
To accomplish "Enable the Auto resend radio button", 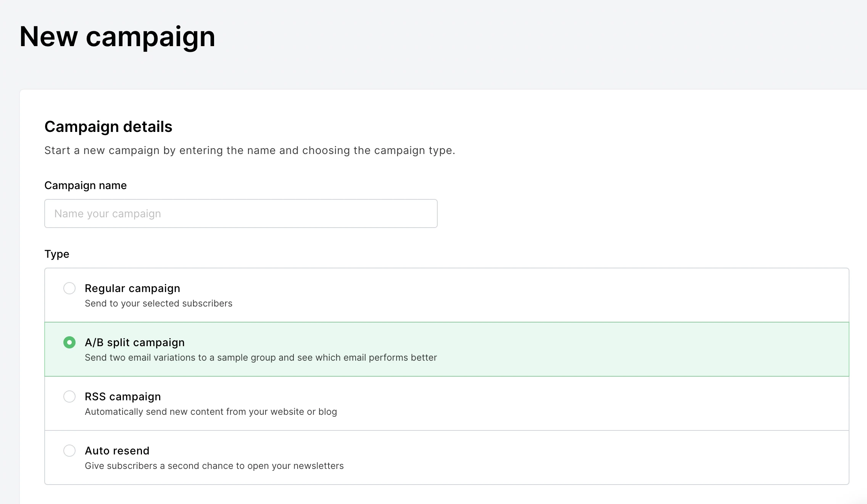I will point(69,451).
